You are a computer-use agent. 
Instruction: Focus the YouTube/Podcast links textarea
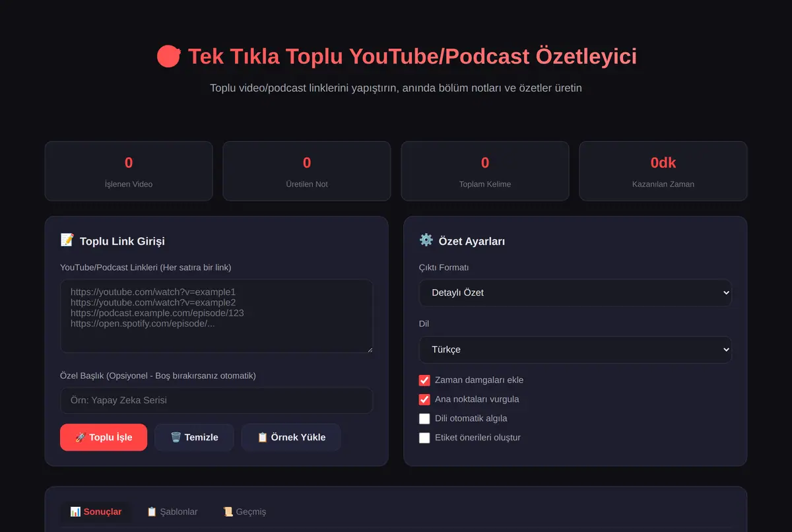click(x=216, y=316)
